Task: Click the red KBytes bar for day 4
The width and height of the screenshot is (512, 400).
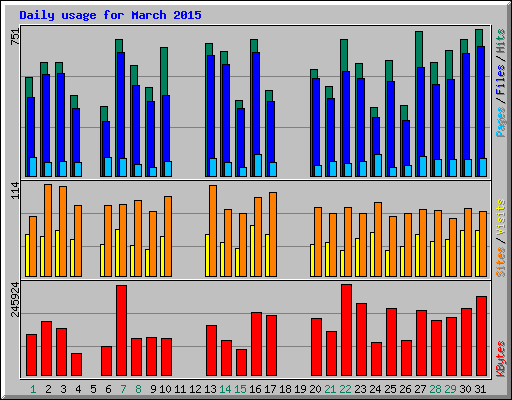Action: (x=76, y=364)
